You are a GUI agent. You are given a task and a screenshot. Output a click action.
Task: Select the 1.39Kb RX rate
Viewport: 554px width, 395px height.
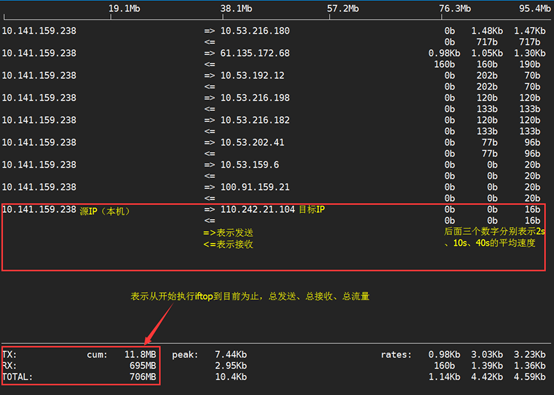487,366
